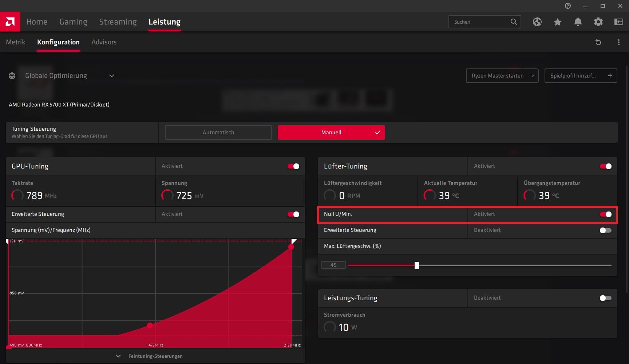Click the Aktuelle Temperatur gauge dial

430,195
